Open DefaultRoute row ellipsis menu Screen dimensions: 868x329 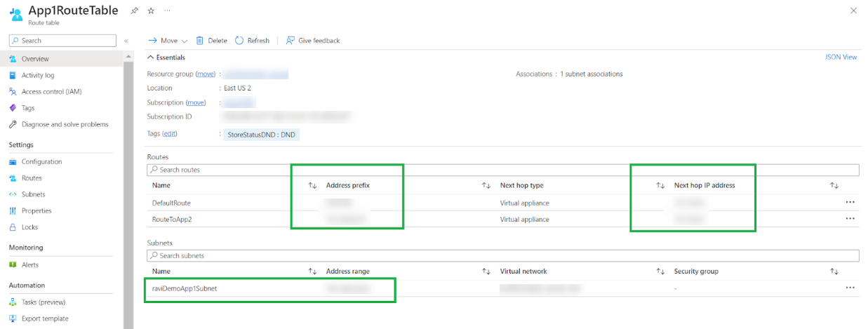pyautogui.click(x=850, y=202)
